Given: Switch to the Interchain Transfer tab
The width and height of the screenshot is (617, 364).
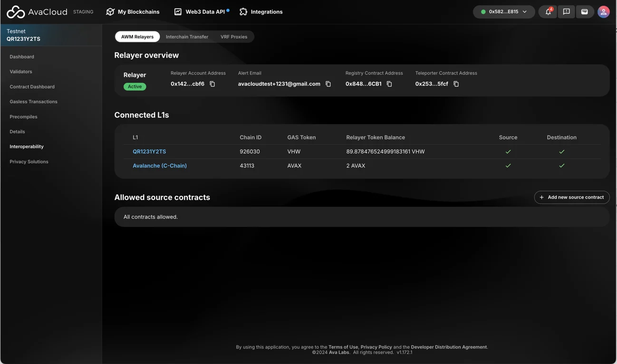Looking at the screenshot, I should [187, 37].
